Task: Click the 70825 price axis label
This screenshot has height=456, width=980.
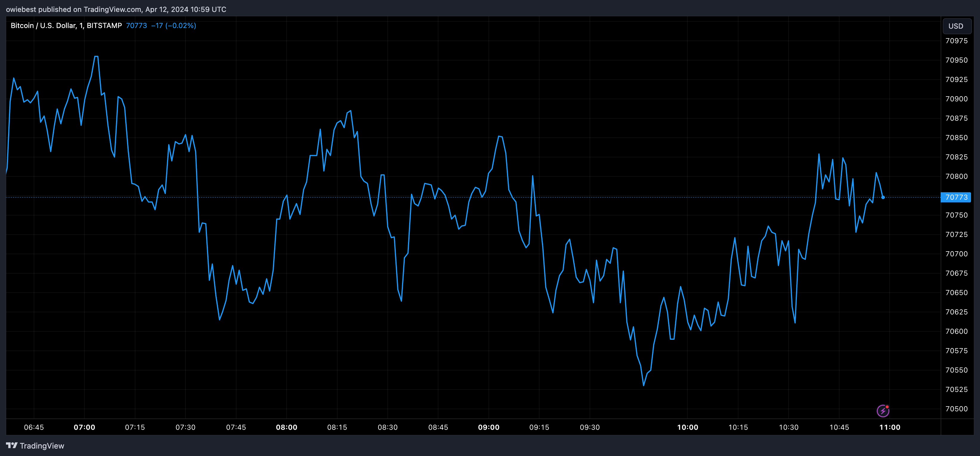Action: [956, 157]
